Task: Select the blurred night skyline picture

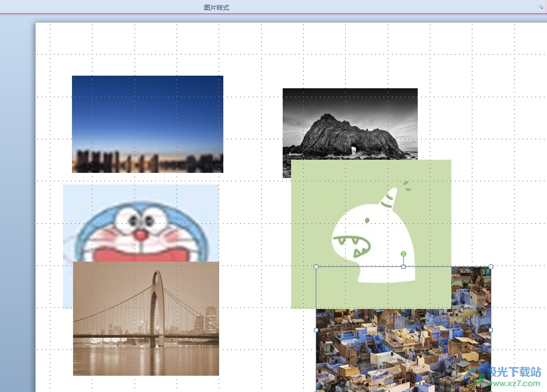Action: point(148,124)
